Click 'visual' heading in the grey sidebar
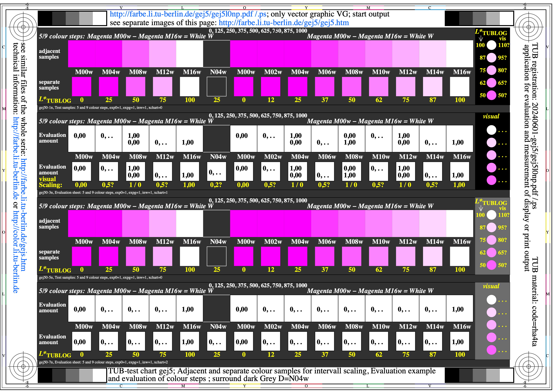Viewport: 554px width, 392px height. [491, 286]
